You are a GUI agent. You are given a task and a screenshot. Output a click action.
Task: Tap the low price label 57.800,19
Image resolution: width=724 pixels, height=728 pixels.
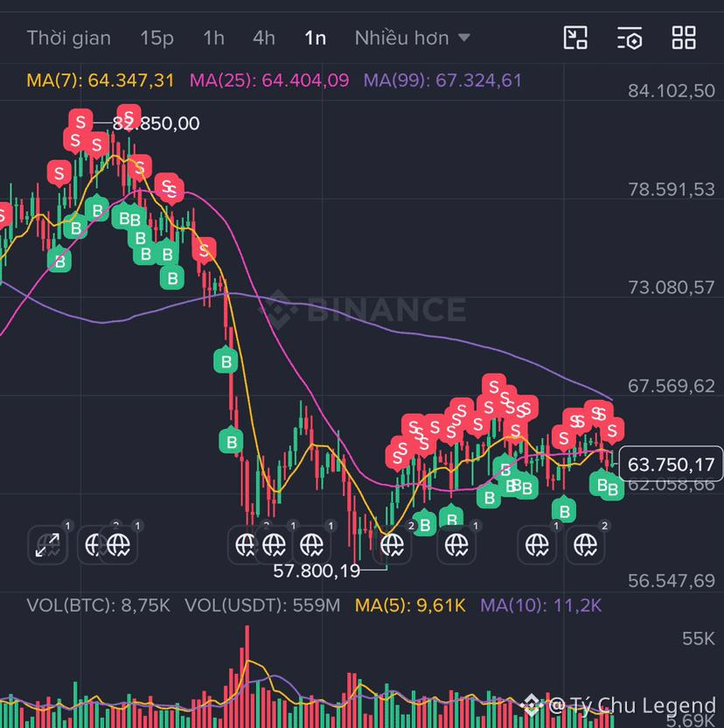coord(317,570)
